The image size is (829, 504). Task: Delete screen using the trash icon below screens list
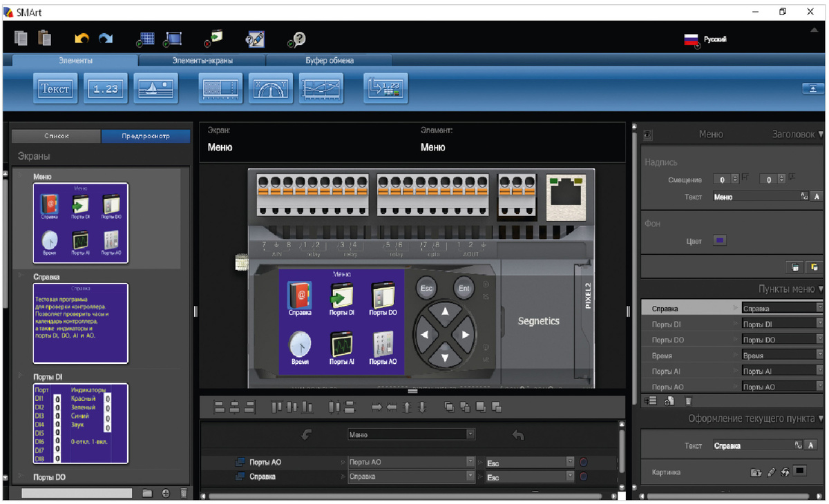[184, 493]
